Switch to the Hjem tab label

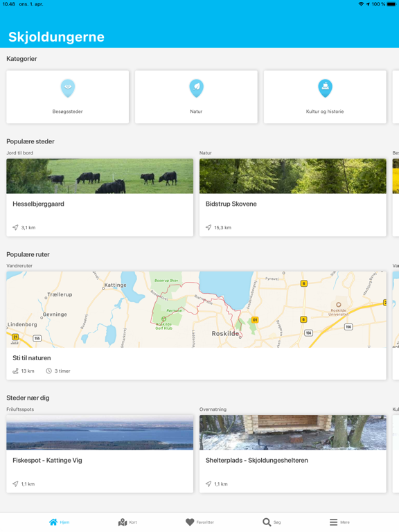pyautogui.click(x=65, y=522)
